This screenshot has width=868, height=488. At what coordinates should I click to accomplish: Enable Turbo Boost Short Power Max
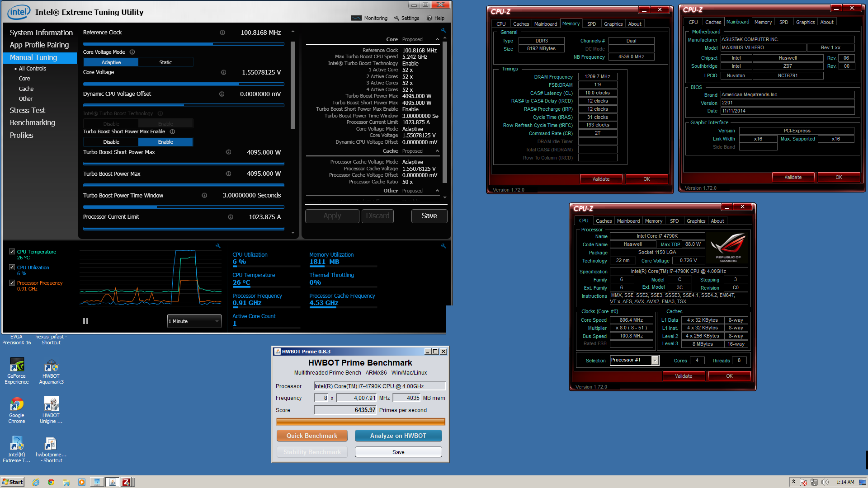[165, 142]
